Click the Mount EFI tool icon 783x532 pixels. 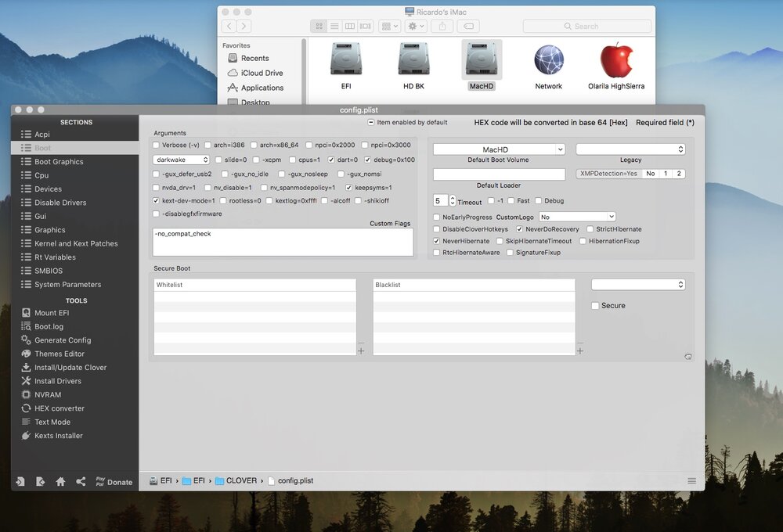[26, 313]
